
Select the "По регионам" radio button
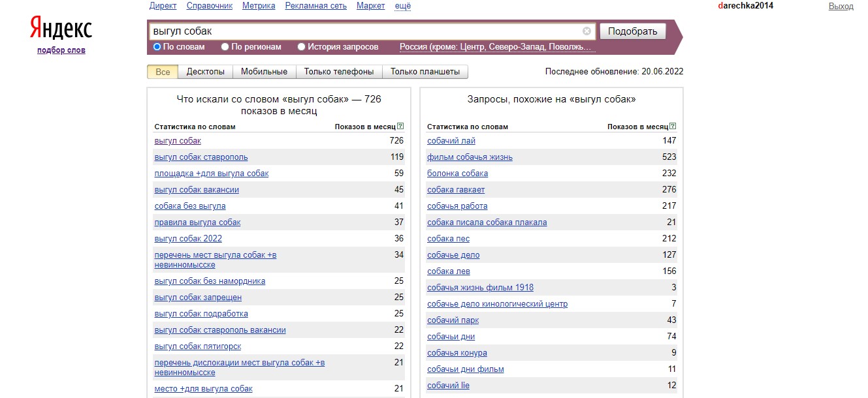(x=225, y=47)
